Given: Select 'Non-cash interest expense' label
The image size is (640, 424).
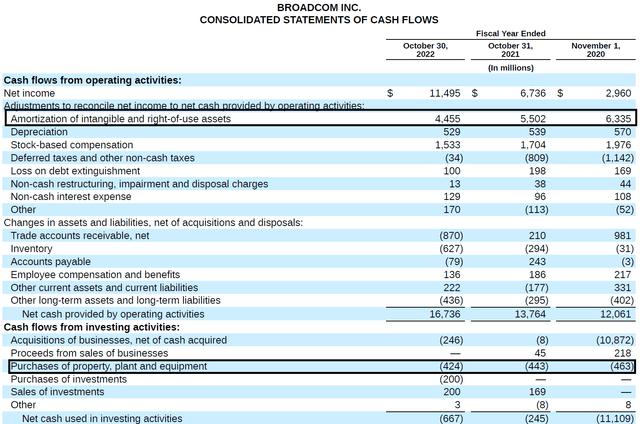Looking at the screenshot, I should [x=71, y=197].
